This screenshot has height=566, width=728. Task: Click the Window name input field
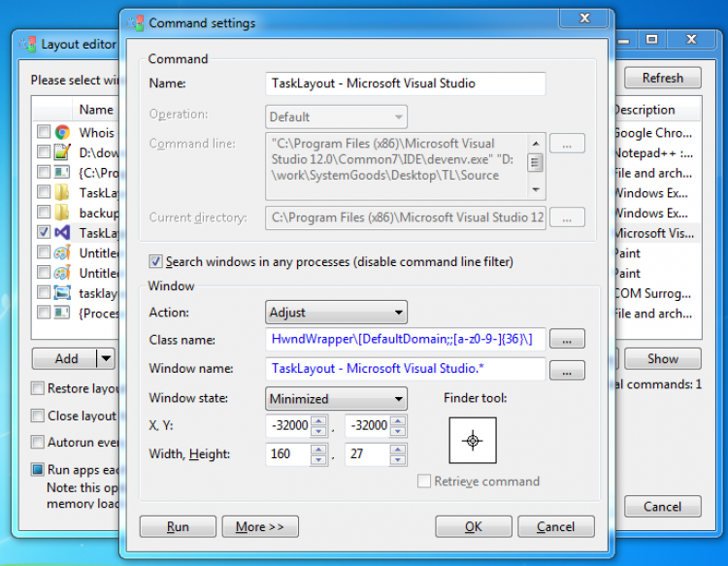click(406, 369)
